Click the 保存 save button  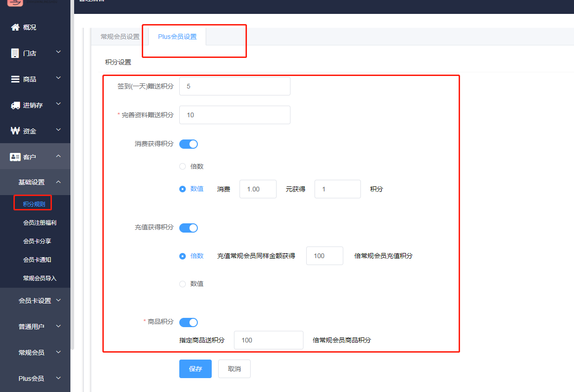point(196,369)
